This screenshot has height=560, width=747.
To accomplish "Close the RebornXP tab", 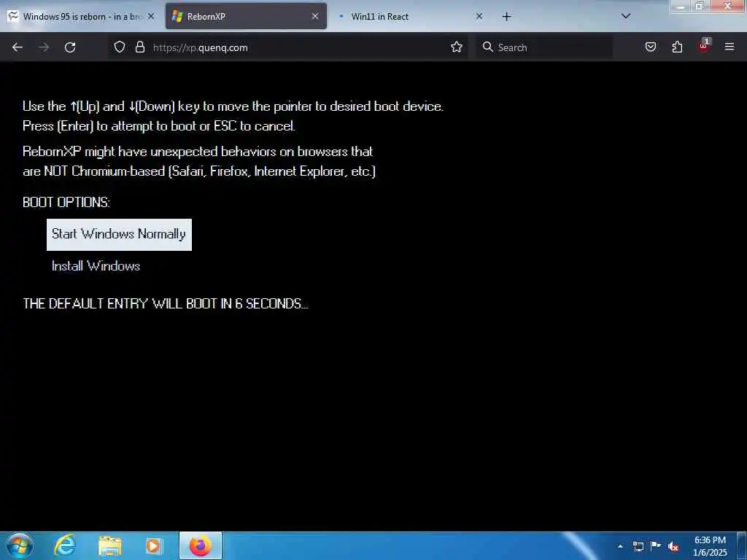I will [315, 16].
